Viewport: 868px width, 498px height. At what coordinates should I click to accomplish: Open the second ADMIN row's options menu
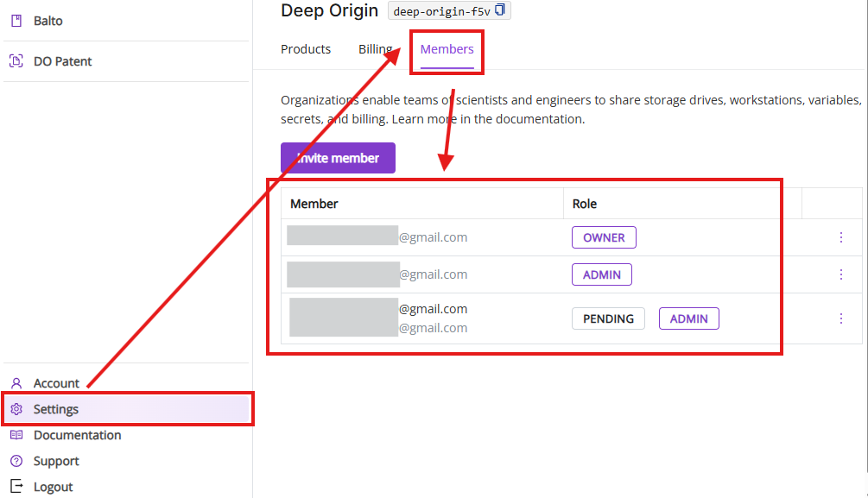(841, 274)
